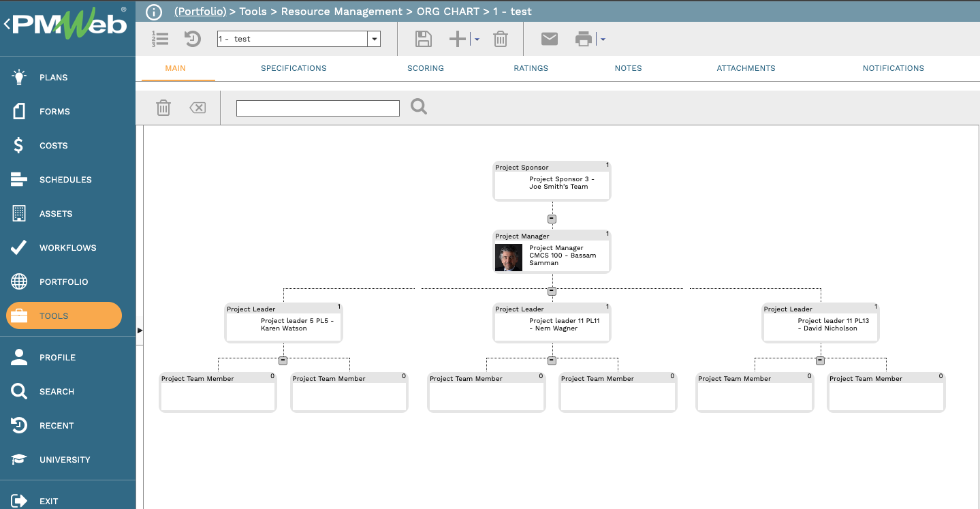Select the Karen Watson Project Leader box
This screenshot has height=509, width=980.
pyautogui.click(x=283, y=323)
